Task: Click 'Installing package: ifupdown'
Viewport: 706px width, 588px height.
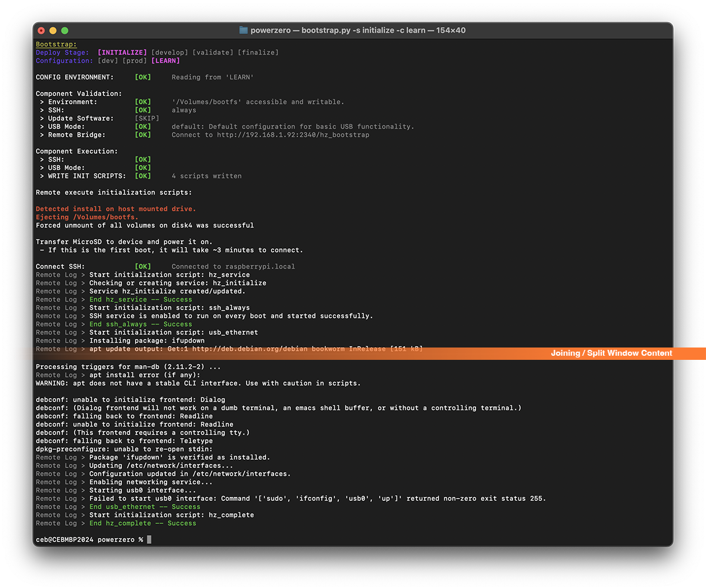Action: pyautogui.click(x=147, y=340)
